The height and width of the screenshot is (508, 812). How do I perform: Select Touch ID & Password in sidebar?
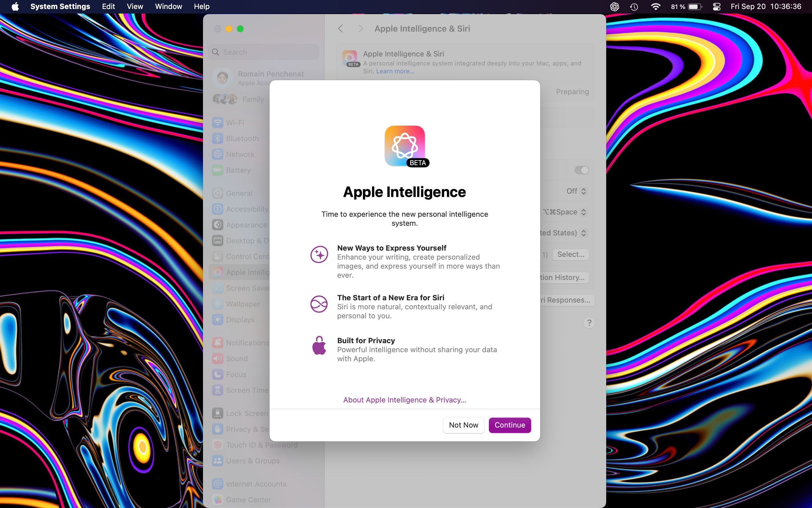coord(264,445)
